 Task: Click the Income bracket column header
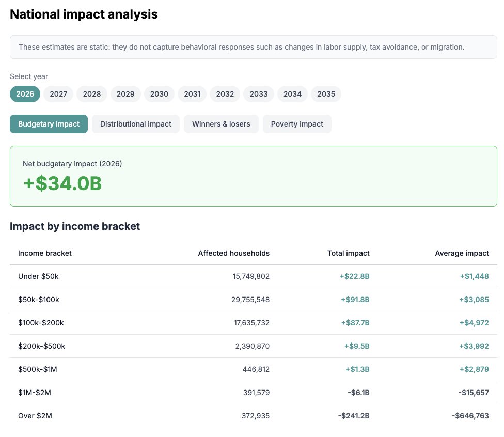(45, 253)
